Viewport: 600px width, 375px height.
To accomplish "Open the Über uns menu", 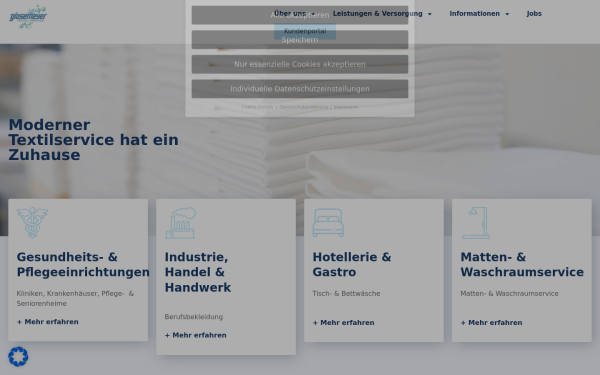I will click(290, 14).
